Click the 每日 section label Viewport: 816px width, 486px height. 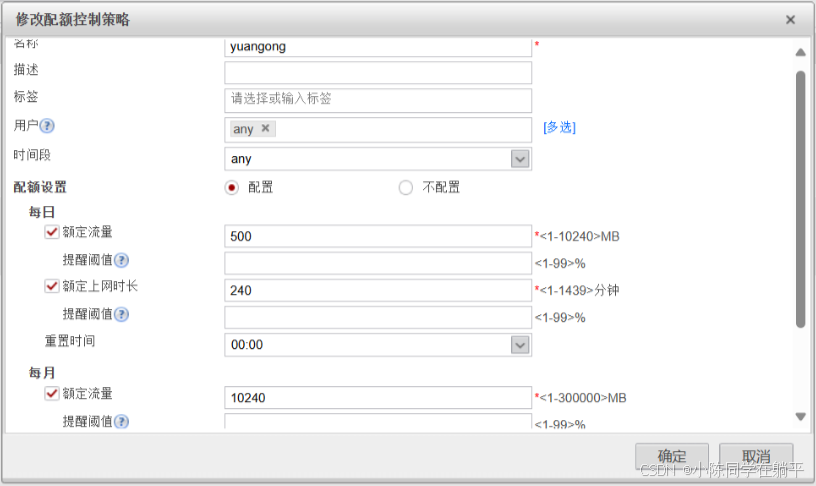(x=42, y=212)
